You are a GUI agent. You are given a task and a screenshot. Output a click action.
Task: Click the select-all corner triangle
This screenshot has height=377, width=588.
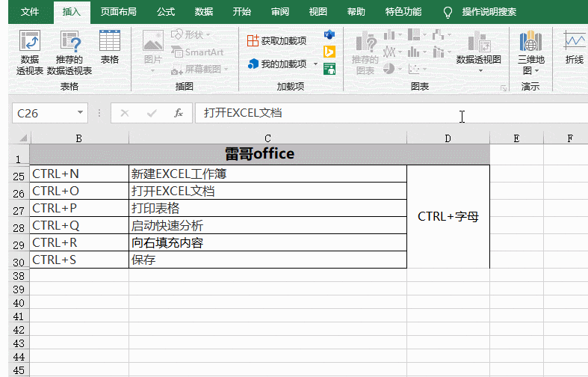pos(23,138)
